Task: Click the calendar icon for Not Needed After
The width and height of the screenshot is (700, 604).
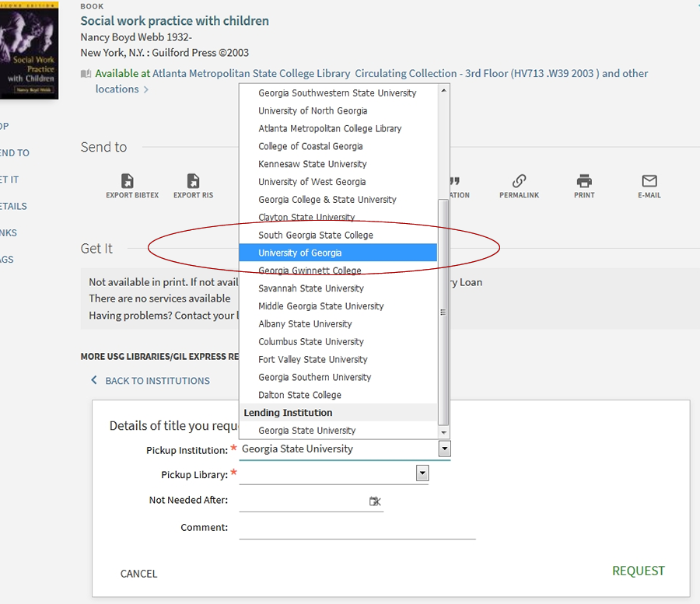Action: 375,501
